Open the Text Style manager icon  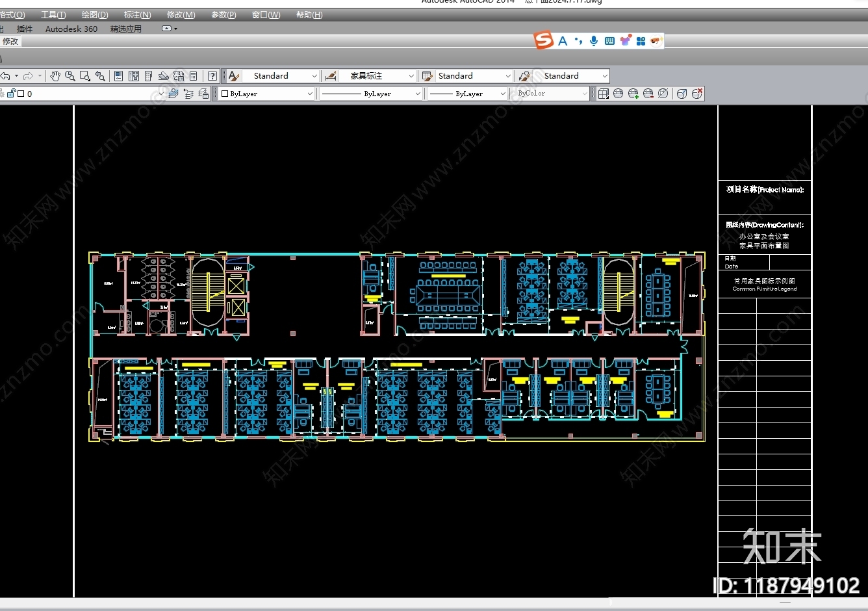point(234,76)
